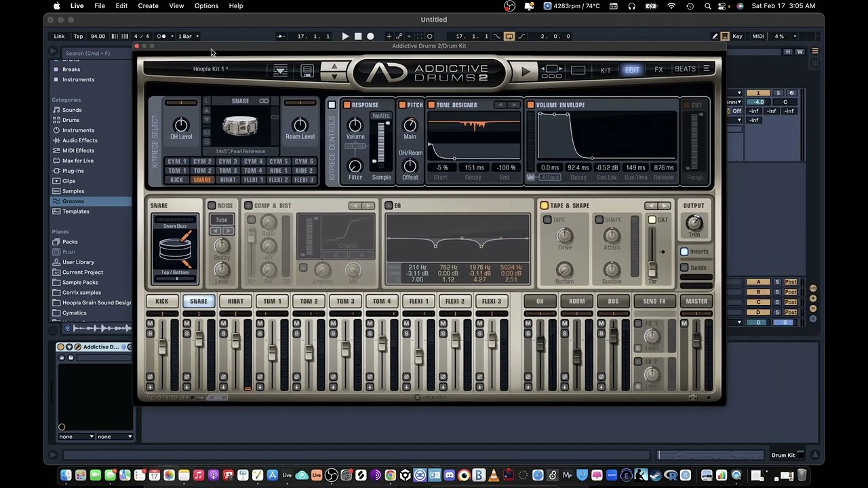Enable the NOISE section
This screenshot has width=868, height=488.
click(x=212, y=205)
